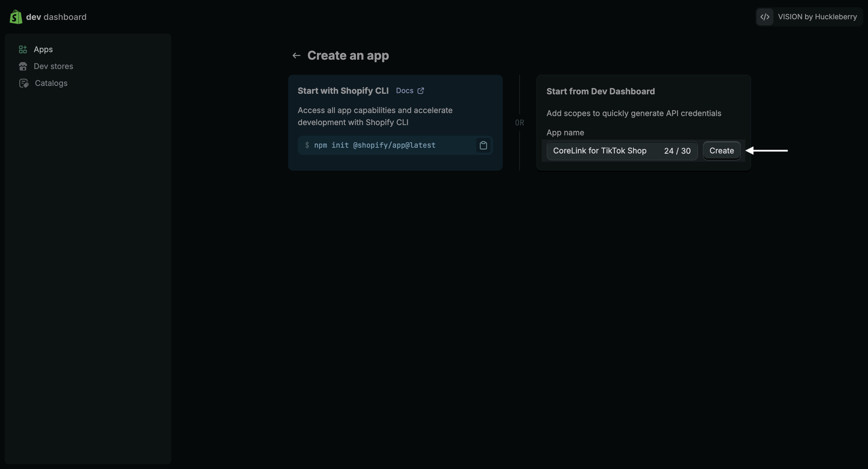
Task: Click the external link icon beside Docs
Action: [x=420, y=91]
